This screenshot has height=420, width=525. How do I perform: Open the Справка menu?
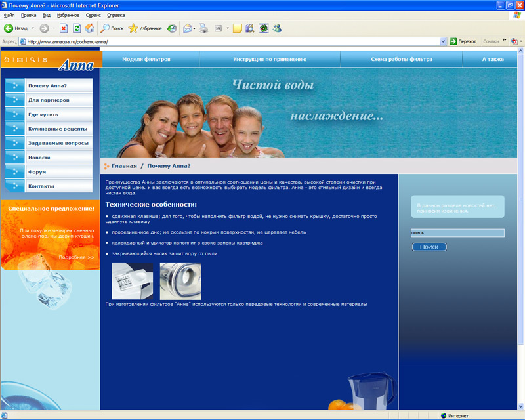116,15
